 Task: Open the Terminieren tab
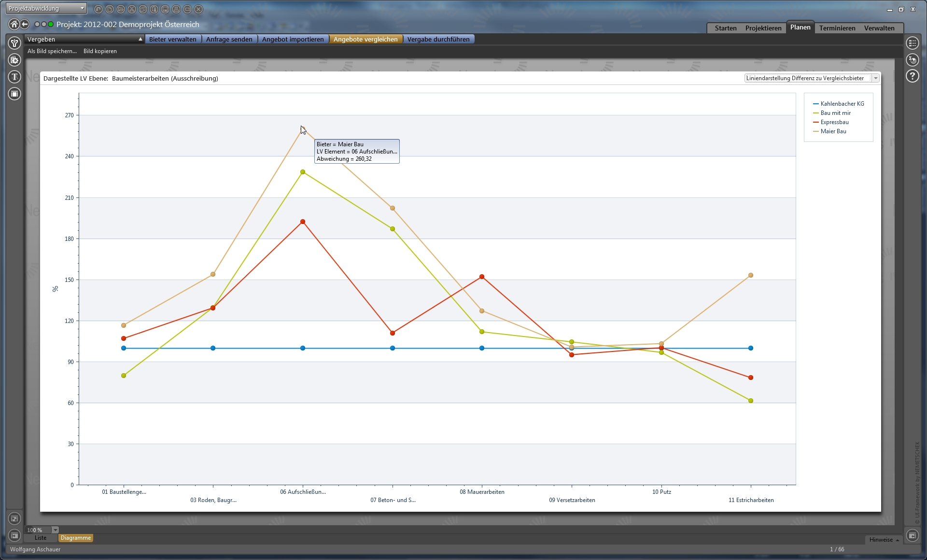837,28
